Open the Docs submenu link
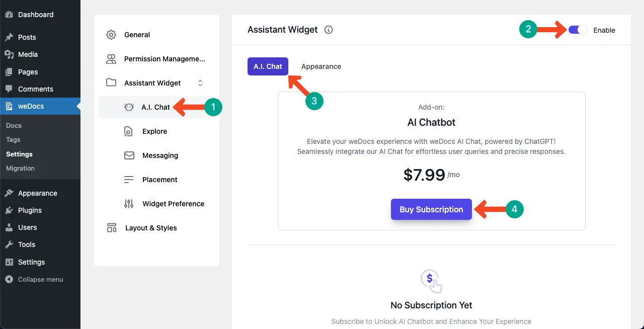The width and height of the screenshot is (644, 329). 14,125
